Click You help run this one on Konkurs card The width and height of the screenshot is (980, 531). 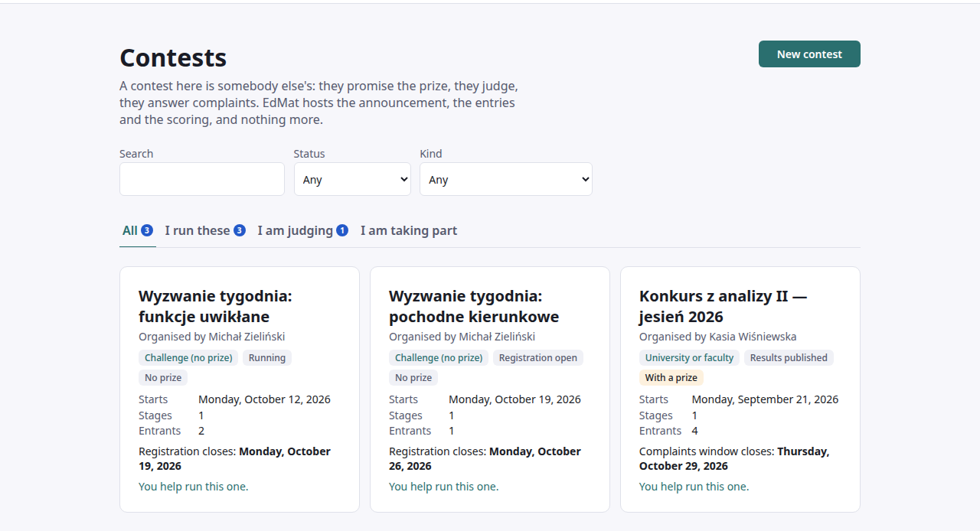[694, 487]
